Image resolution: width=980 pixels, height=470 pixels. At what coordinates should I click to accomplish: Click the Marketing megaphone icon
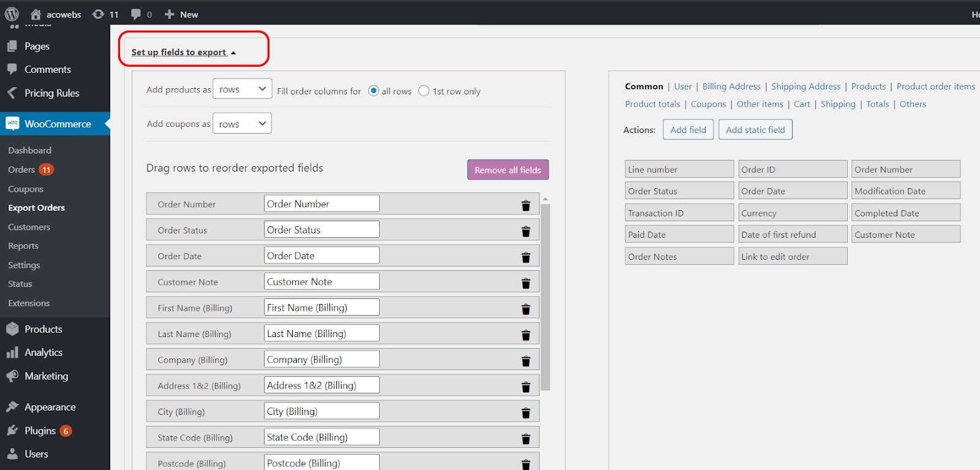tap(12, 376)
